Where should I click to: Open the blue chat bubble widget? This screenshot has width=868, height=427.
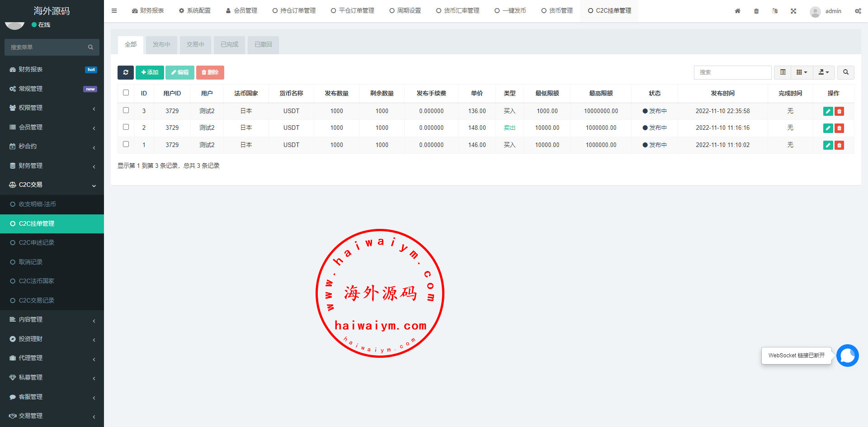point(847,356)
